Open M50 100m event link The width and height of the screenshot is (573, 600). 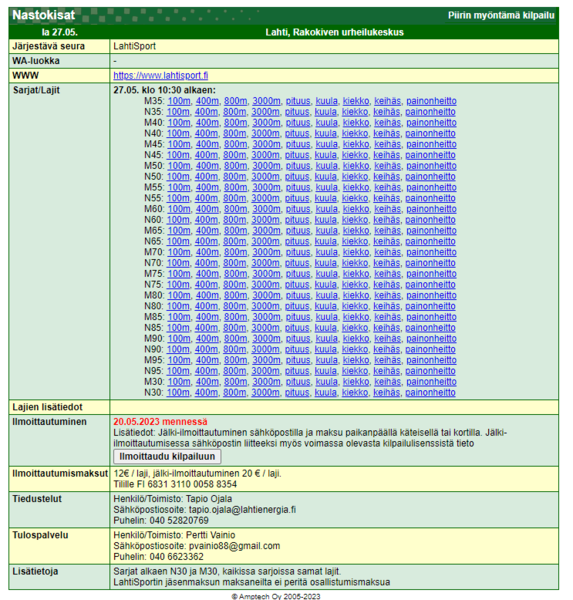pos(179,166)
